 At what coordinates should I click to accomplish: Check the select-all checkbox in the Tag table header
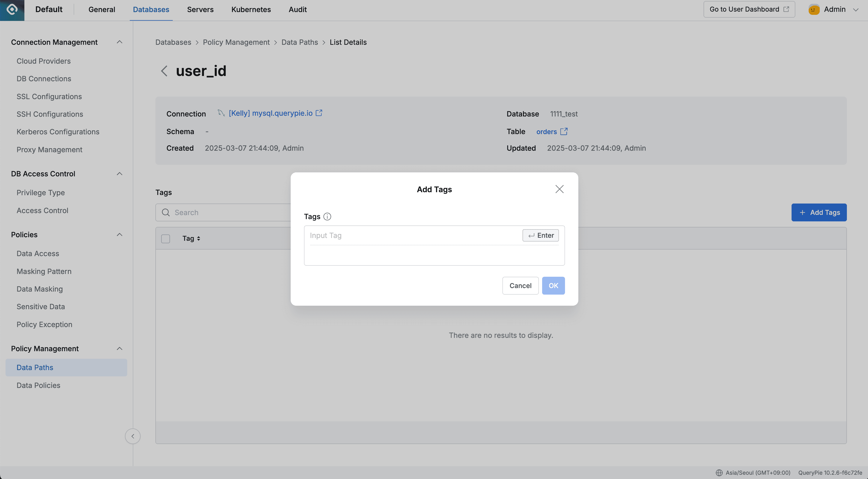click(x=165, y=239)
